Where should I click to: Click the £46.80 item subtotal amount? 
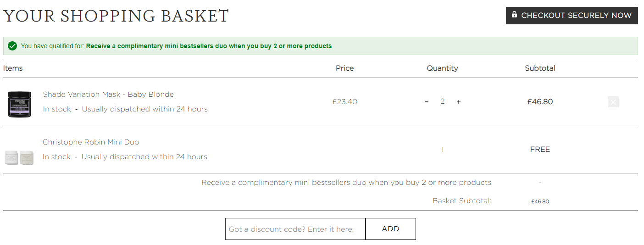(540, 102)
